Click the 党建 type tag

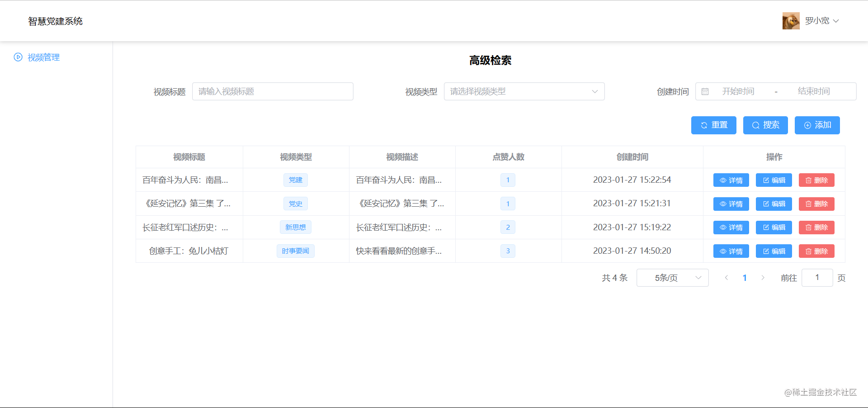296,180
